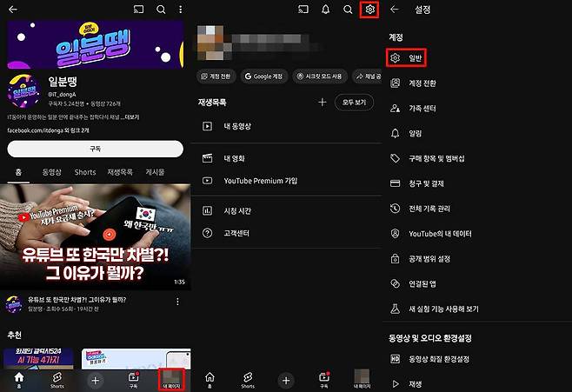The image size is (572, 392).
Task: Switch to the channel's 재생목록 tab
Action: click(120, 172)
